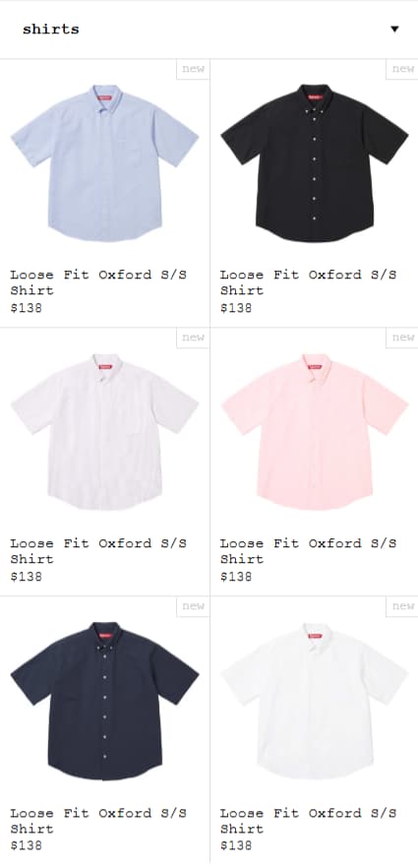Screen dimensions: 418x868
Task: Click the $138 price under navy shirt
Action: [26, 846]
